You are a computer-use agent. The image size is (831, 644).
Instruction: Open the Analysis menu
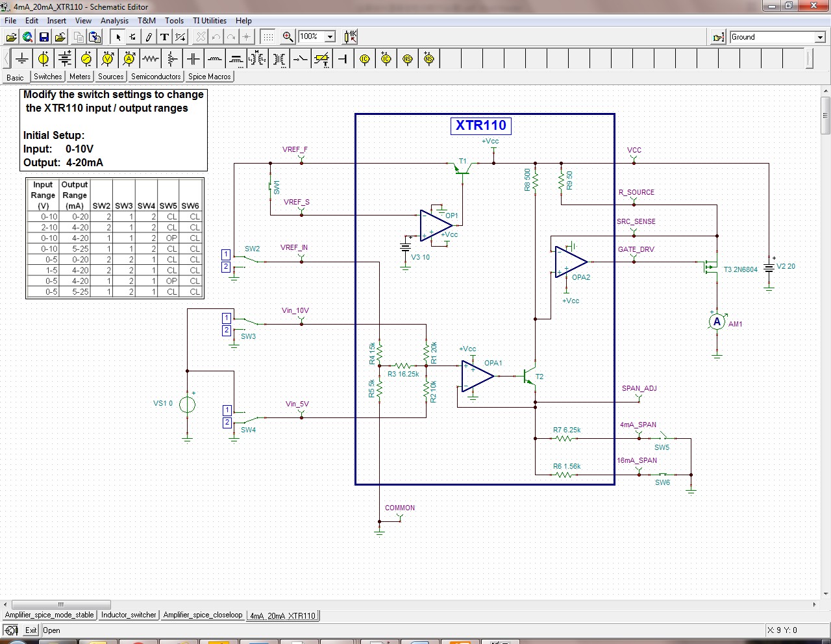pos(115,21)
